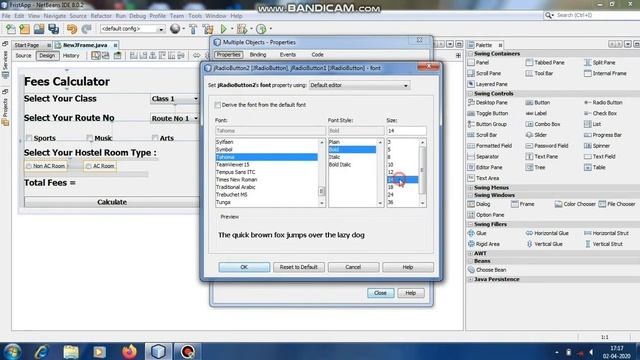Screen dimensions: 640x360
Task: Click the Clean and Build icon
Action: click(208, 29)
